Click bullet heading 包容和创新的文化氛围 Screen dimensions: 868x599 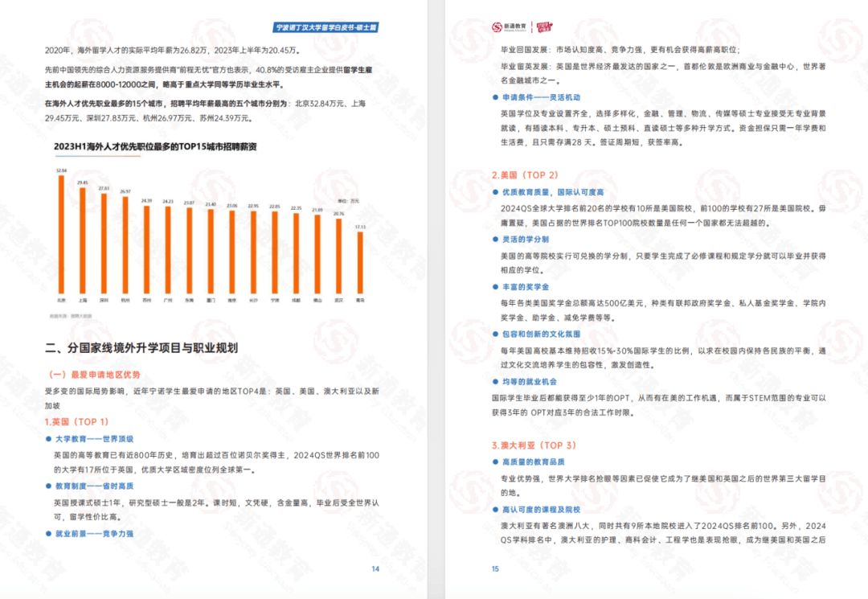[541, 334]
